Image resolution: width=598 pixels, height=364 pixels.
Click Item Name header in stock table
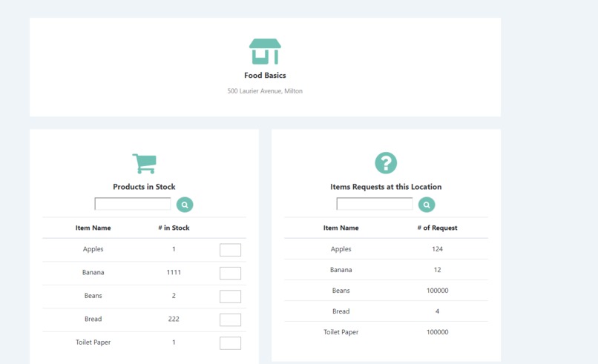pos(93,228)
